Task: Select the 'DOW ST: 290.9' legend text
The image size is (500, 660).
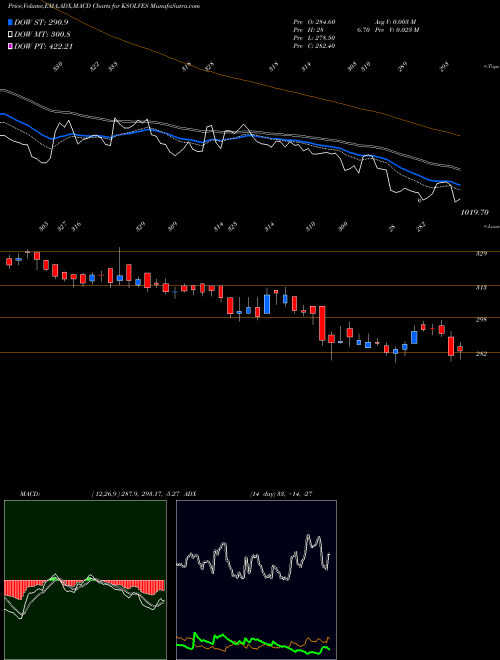Action: click(41, 22)
